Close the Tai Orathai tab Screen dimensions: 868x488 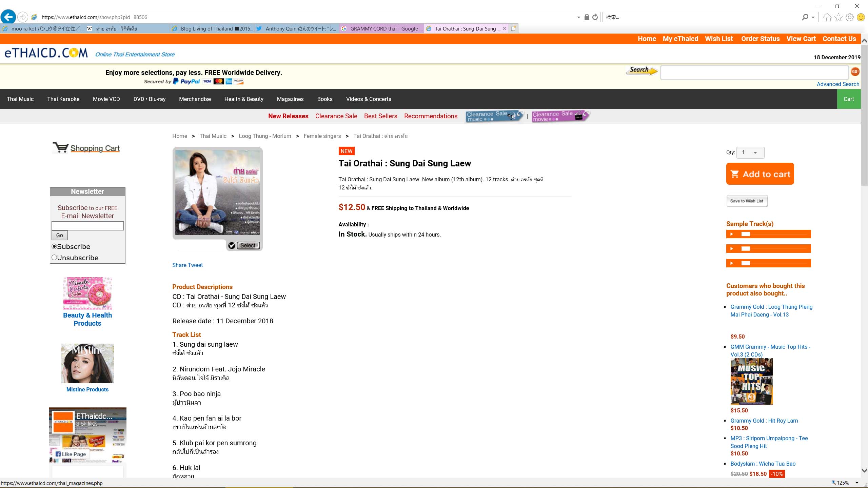(x=505, y=28)
